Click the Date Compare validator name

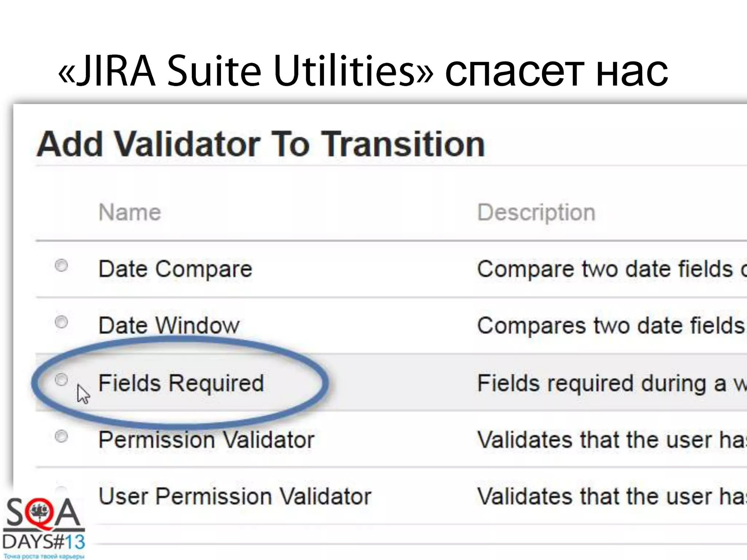175,269
